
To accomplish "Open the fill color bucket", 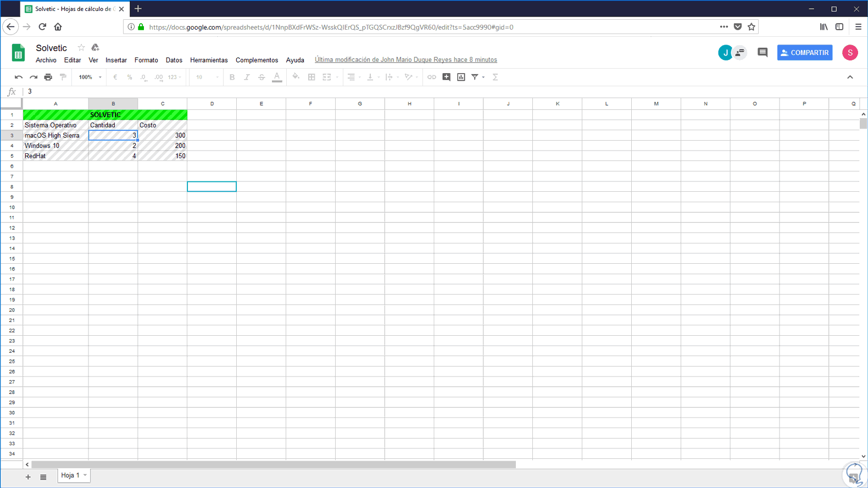I will pos(296,77).
